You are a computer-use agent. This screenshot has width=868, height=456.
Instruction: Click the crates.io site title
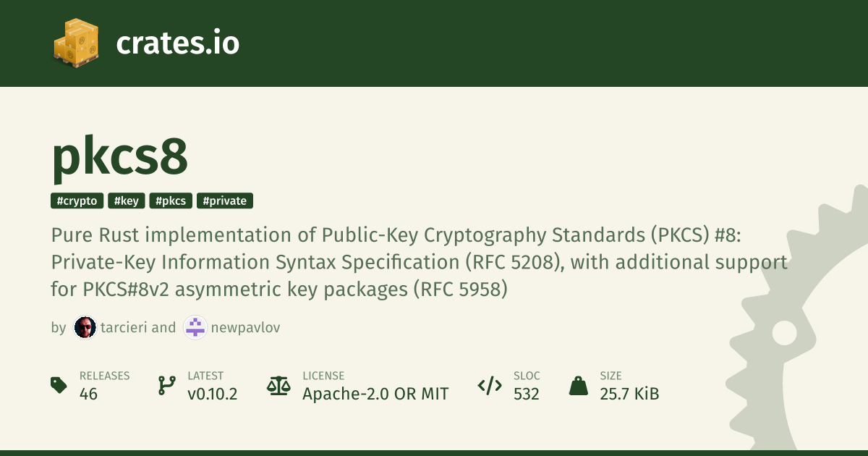point(177,43)
